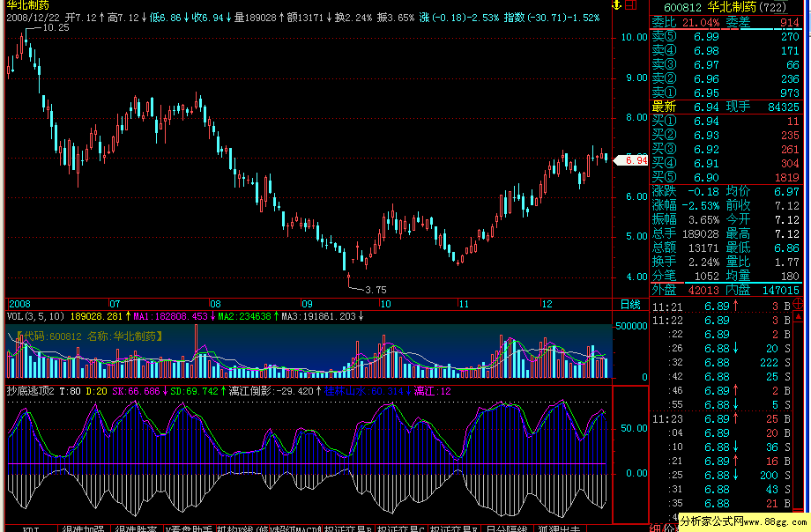Screen dimensions: 811x532
Task: Click the SD:69.742 indicator value
Action: tap(194, 391)
